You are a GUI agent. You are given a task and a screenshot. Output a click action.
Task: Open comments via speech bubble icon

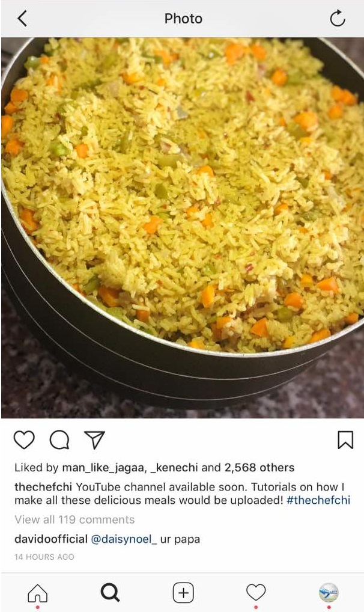[59, 440]
